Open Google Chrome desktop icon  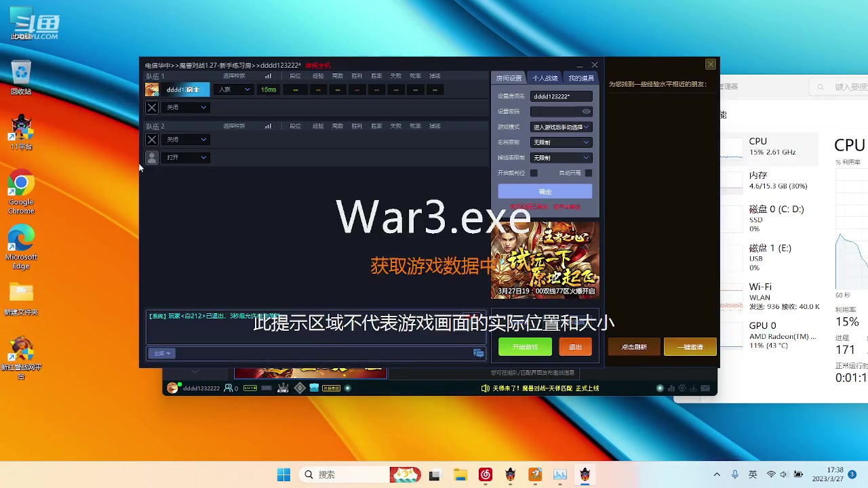tap(21, 192)
